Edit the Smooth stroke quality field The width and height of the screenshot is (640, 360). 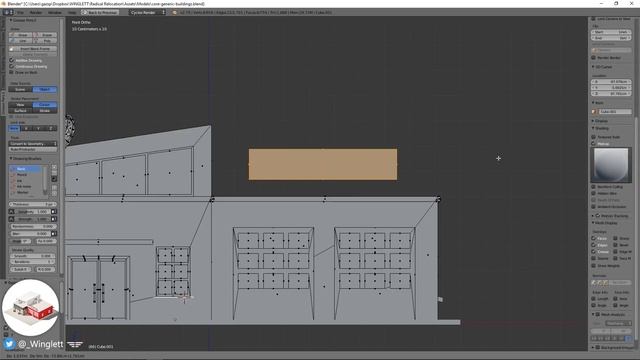[33, 256]
